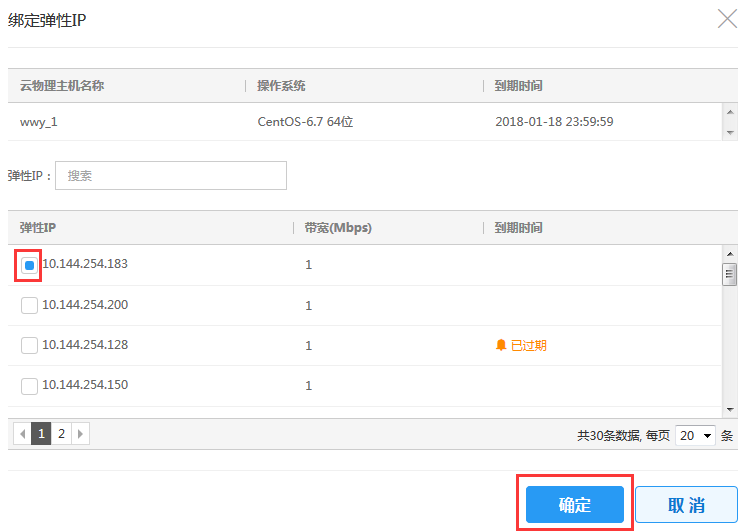
Task: Select page 1 in pagination
Action: [41, 434]
